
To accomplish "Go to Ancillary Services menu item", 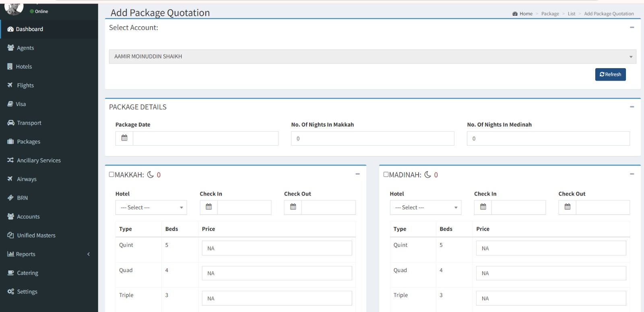I will click(39, 160).
